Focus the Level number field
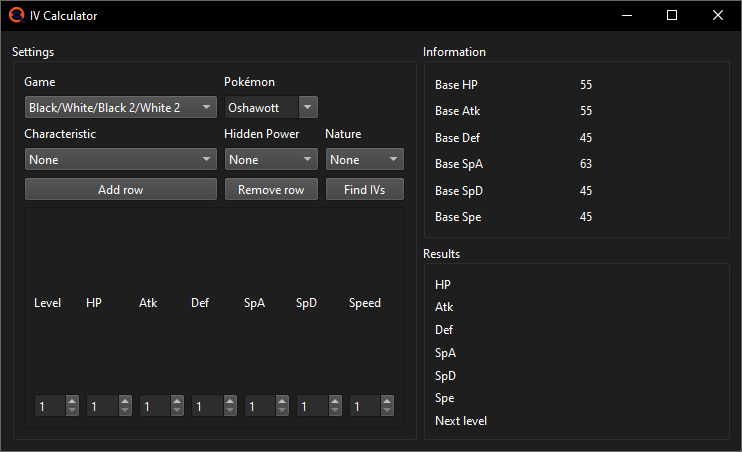This screenshot has width=742, height=452. pos(51,406)
